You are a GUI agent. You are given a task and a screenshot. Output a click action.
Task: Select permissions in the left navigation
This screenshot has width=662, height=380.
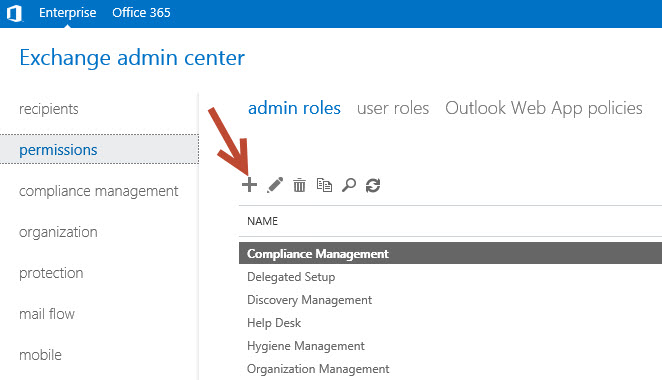tap(99, 149)
